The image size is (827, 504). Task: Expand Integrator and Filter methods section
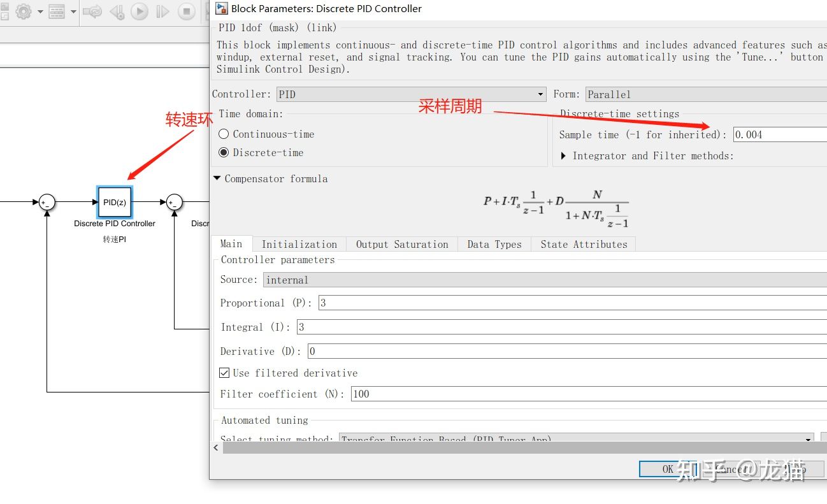564,156
